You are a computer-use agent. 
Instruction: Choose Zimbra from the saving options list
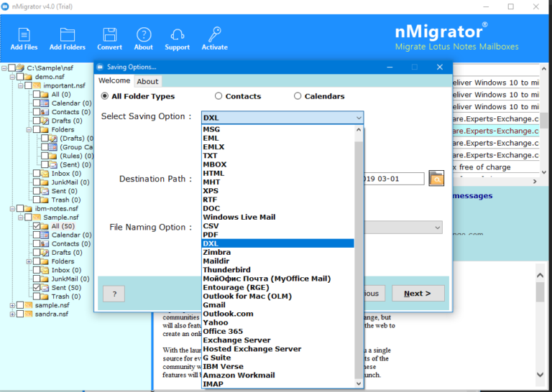click(x=278, y=253)
